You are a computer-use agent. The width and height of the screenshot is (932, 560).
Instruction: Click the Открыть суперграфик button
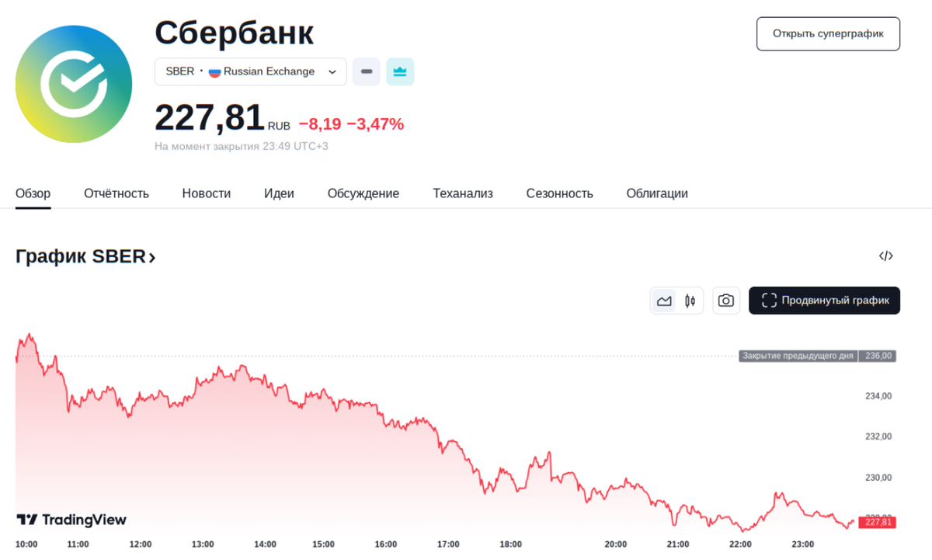click(x=828, y=34)
